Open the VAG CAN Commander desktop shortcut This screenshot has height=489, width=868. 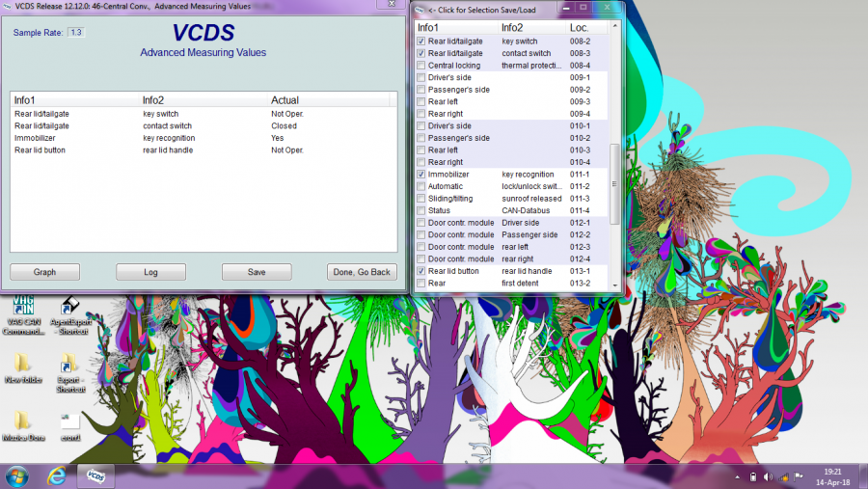23,309
